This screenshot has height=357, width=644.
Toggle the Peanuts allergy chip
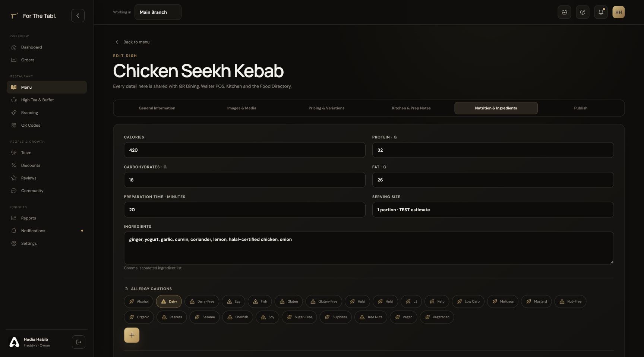pyautogui.click(x=171, y=317)
